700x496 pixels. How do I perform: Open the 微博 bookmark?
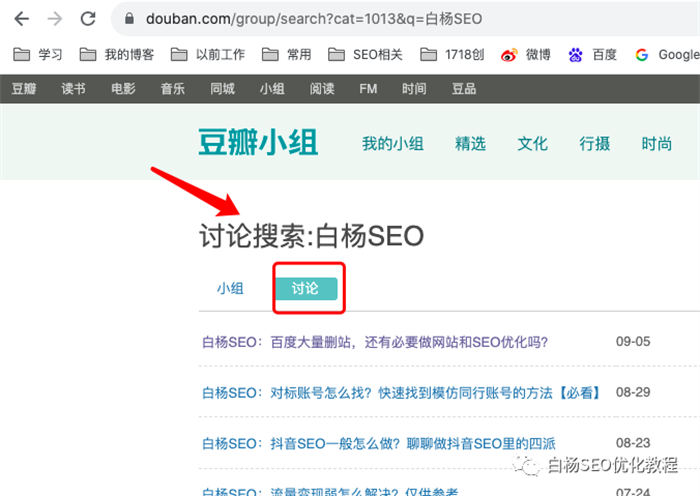tap(526, 54)
